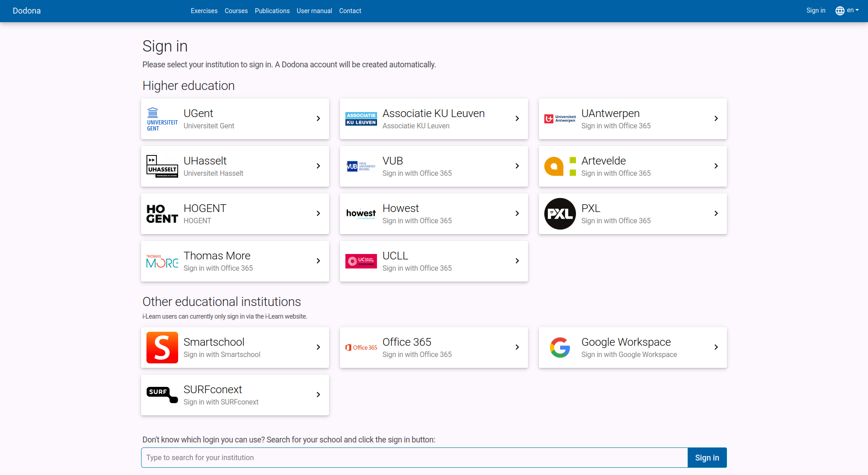The image size is (868, 475).
Task: Open the User manual menu item
Action: click(314, 11)
